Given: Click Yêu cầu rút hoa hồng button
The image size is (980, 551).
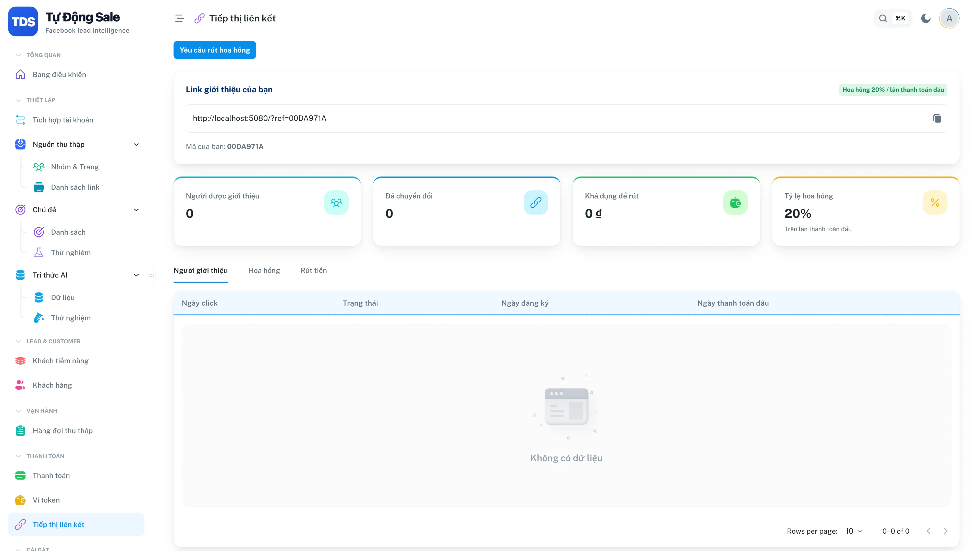Looking at the screenshot, I should click(x=215, y=50).
